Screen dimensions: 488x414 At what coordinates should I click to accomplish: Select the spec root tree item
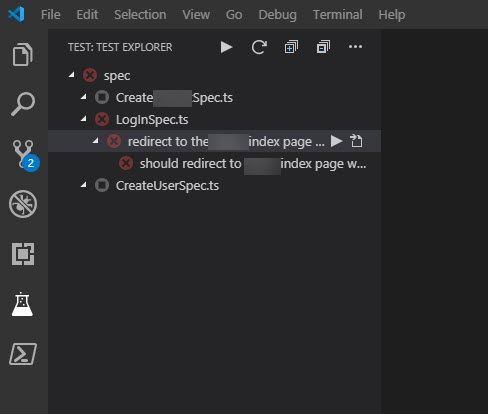point(215,75)
